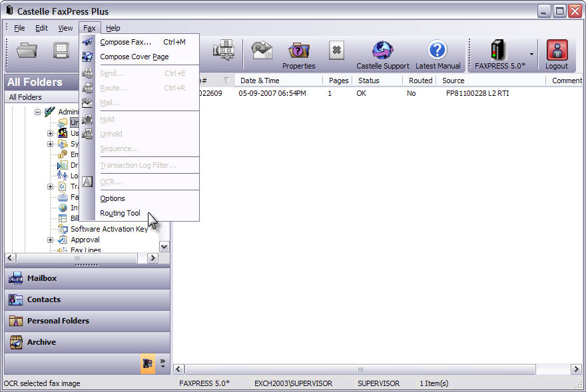Viewport: 586px width, 392px height.
Task: Expand the tree node beginning with 'Us'
Action: (50, 133)
